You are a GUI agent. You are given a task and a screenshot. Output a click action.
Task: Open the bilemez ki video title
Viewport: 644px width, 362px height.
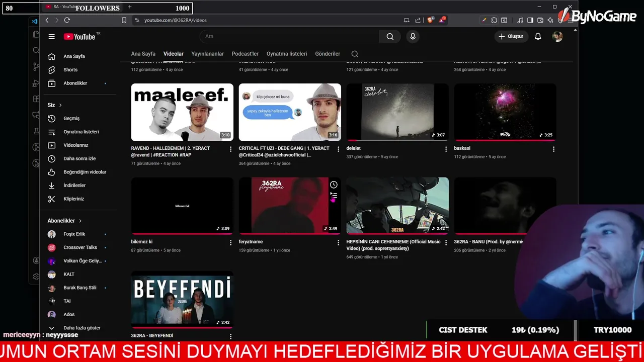142,242
